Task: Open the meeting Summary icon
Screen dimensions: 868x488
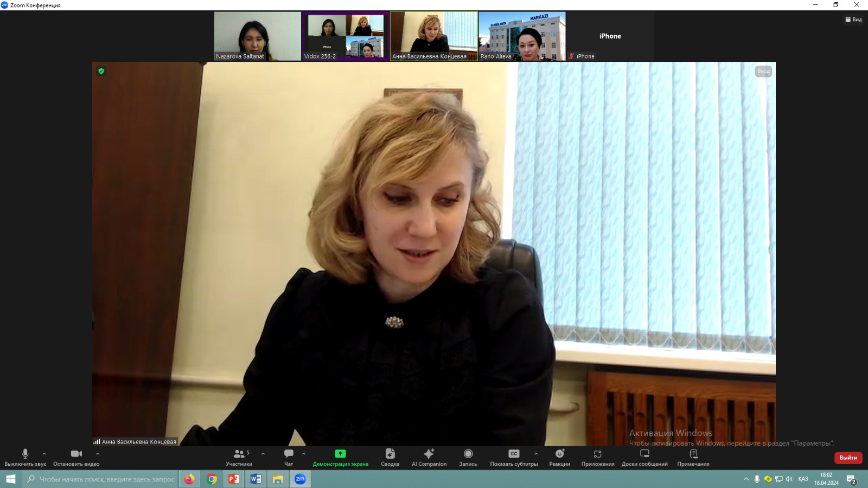Action: coord(390,454)
